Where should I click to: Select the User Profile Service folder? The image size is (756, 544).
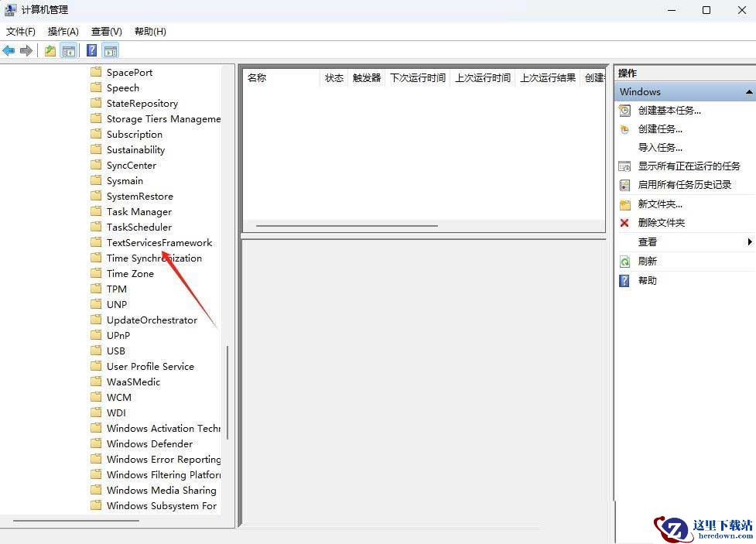point(150,366)
